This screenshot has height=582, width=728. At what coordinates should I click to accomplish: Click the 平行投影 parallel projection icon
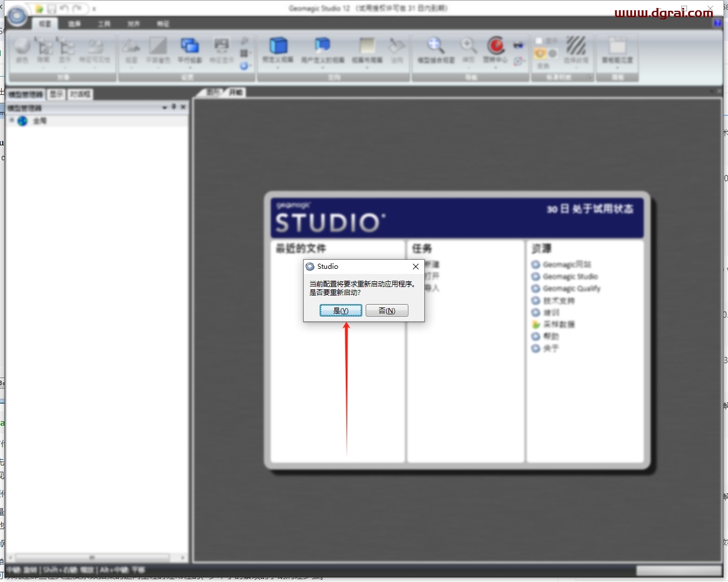point(189,46)
